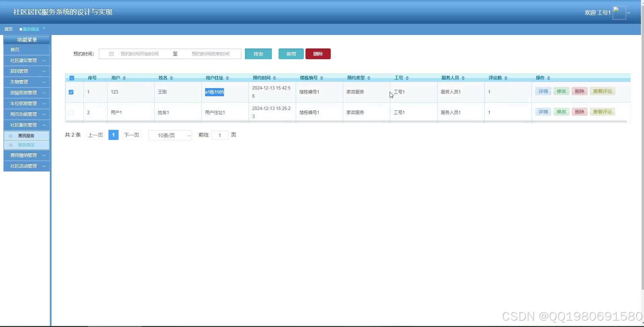644x327 pixels.
Task: Click the highlighted address a1栋1505
Action: [215, 92]
